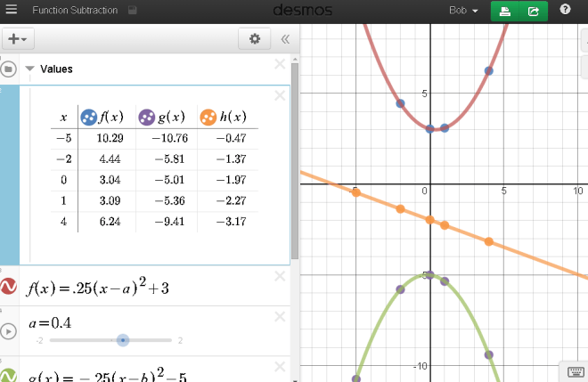Image resolution: width=588 pixels, height=382 pixels.
Task: Play the slider a animation
Action: click(x=8, y=331)
